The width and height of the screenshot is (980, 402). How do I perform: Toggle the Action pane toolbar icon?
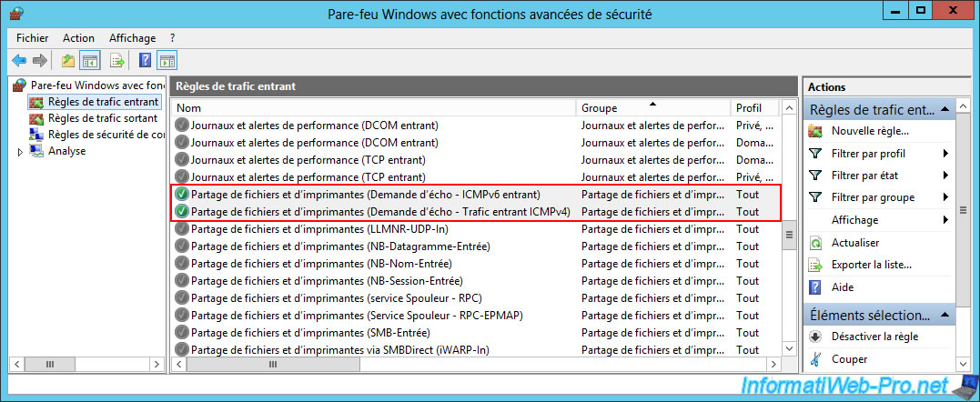click(167, 61)
